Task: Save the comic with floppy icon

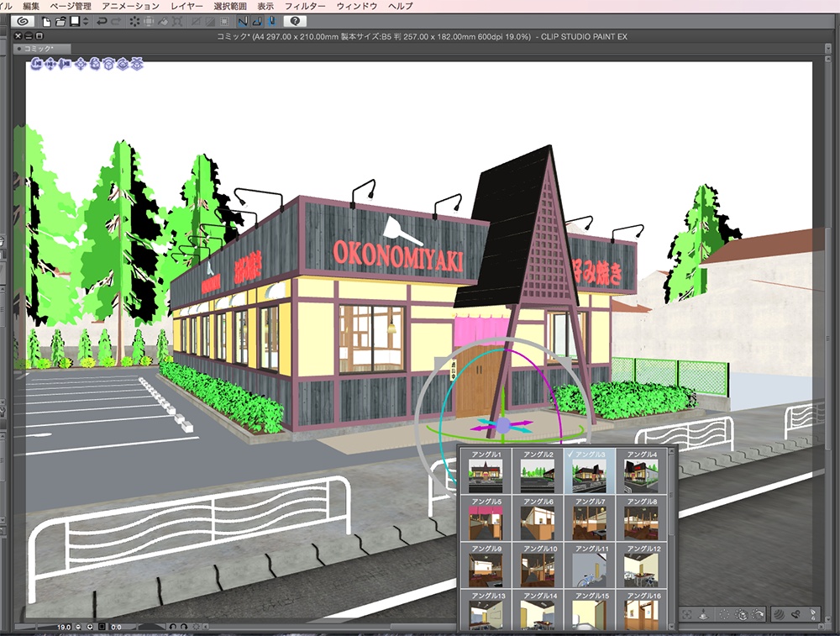Action: pos(75,22)
